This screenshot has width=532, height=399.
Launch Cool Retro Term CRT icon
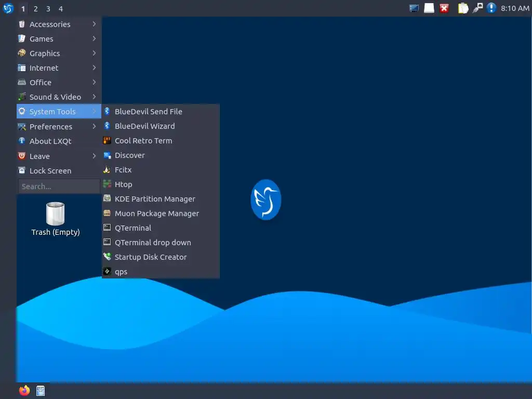(107, 140)
